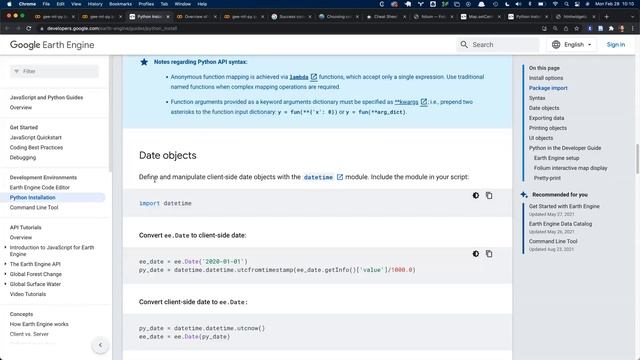
Task: Open the English language dropdown
Action: pyautogui.click(x=571, y=44)
